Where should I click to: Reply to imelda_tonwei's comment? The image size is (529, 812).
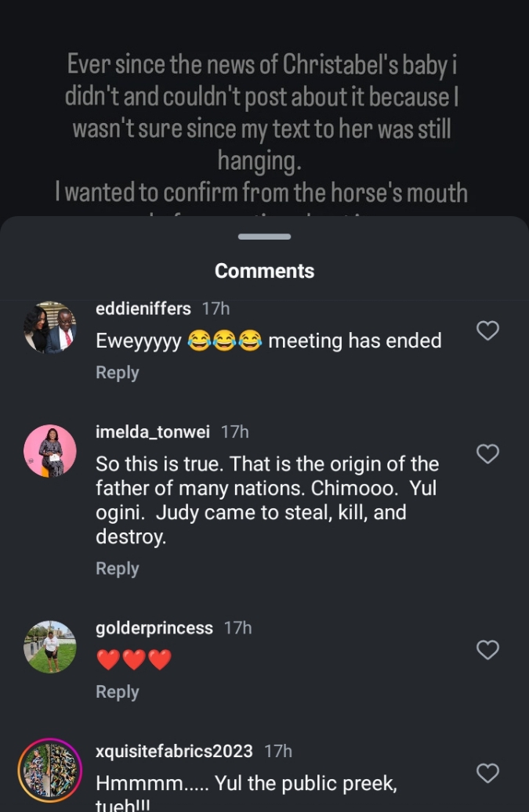pos(117,568)
